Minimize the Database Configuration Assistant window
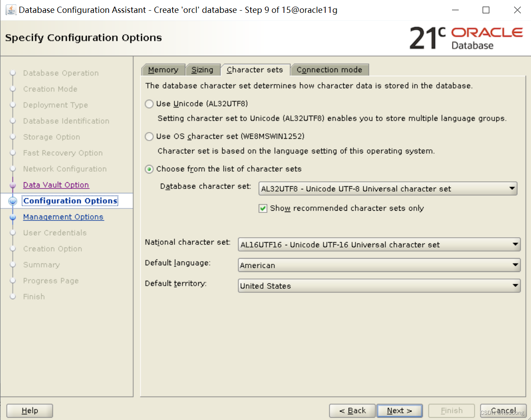The height and width of the screenshot is (420, 531). point(456,10)
